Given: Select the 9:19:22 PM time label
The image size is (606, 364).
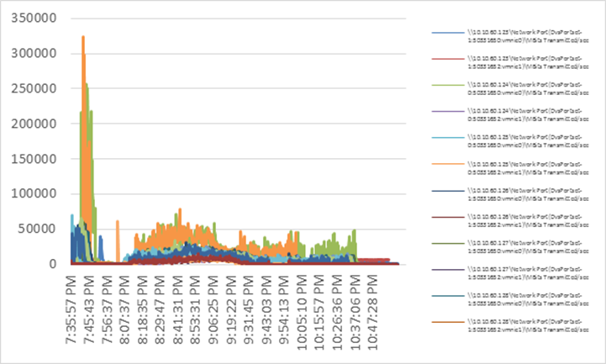Looking at the screenshot, I should coord(231,309).
